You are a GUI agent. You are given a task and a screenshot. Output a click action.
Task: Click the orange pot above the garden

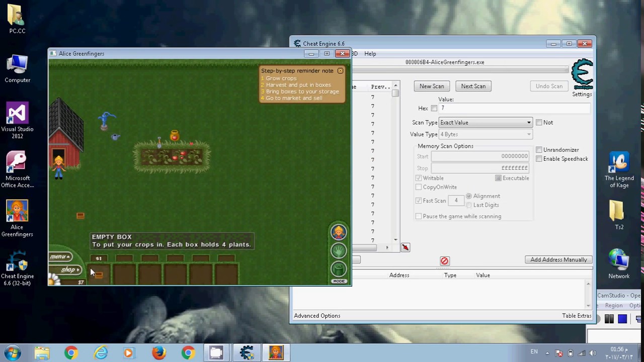coord(175,135)
